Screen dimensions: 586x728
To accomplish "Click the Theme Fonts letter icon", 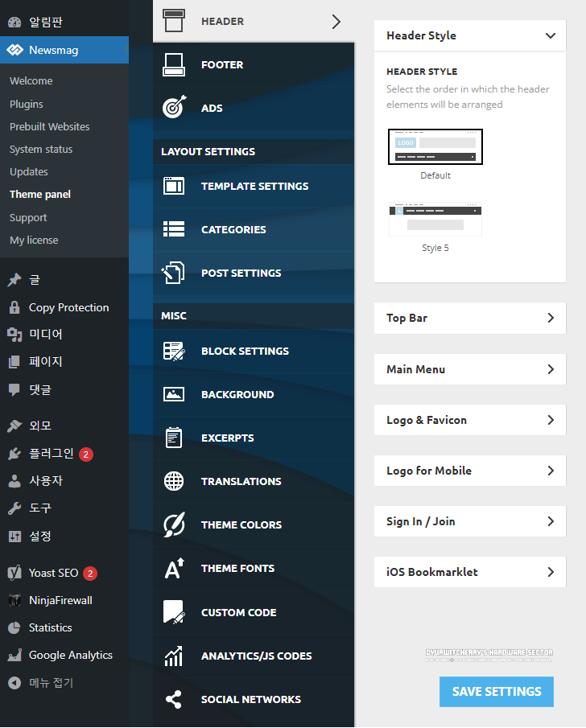I will (174, 568).
